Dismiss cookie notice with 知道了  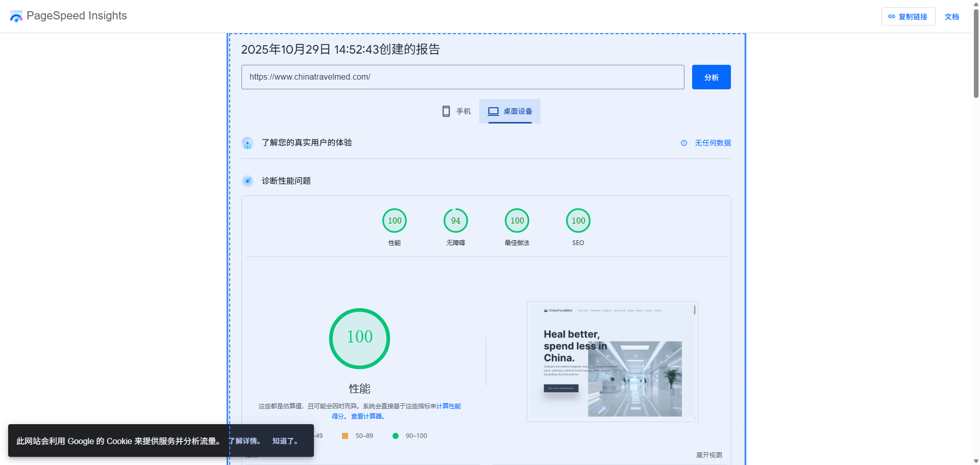coord(285,441)
